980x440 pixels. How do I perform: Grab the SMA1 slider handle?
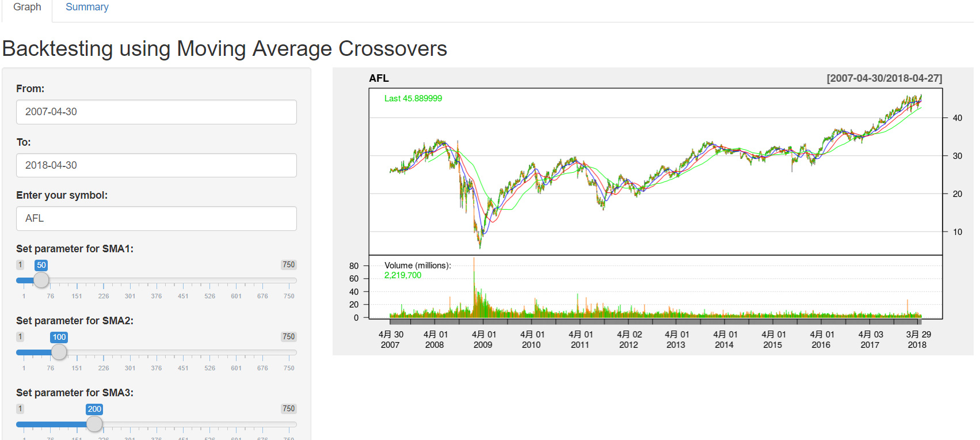coord(41,280)
